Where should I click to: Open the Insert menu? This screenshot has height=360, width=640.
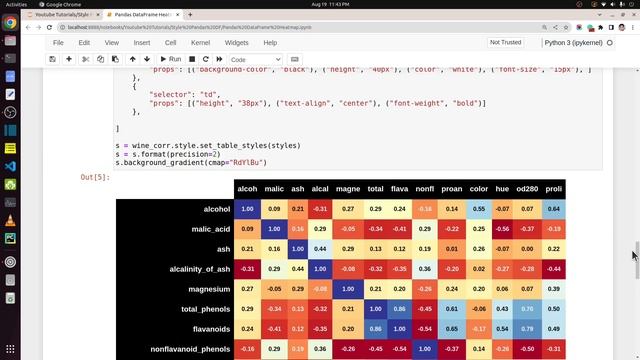[x=142, y=43]
